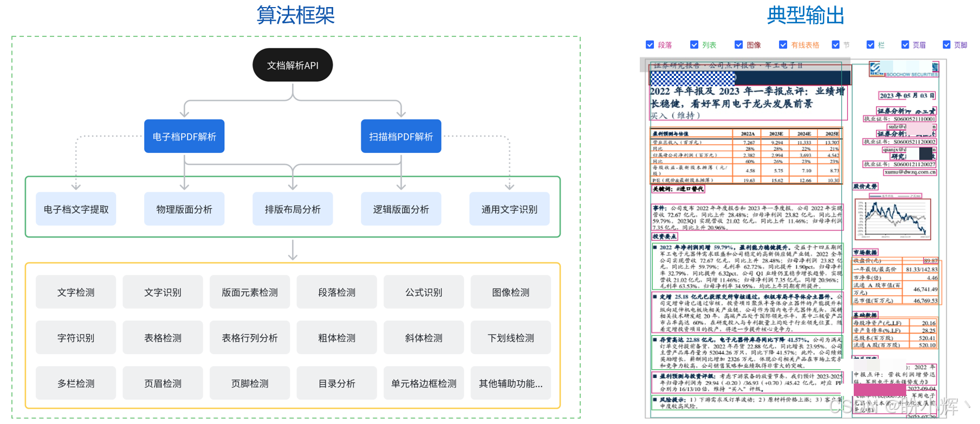980x424 pixels.
Task: Click the 投资要点 heading in the report
Action: (x=664, y=236)
